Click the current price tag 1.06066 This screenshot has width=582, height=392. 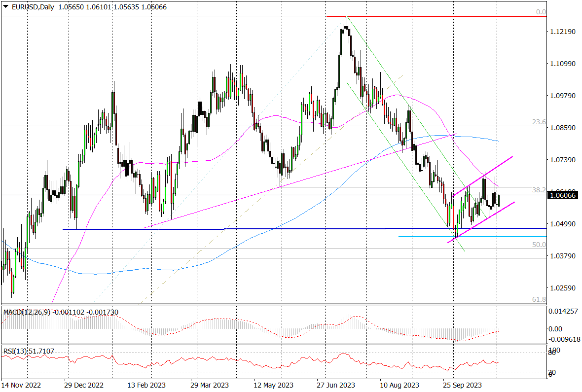pyautogui.click(x=563, y=195)
